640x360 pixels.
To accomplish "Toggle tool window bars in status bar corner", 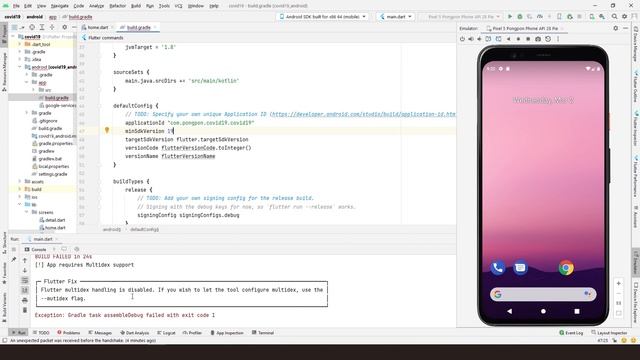I will (4, 340).
